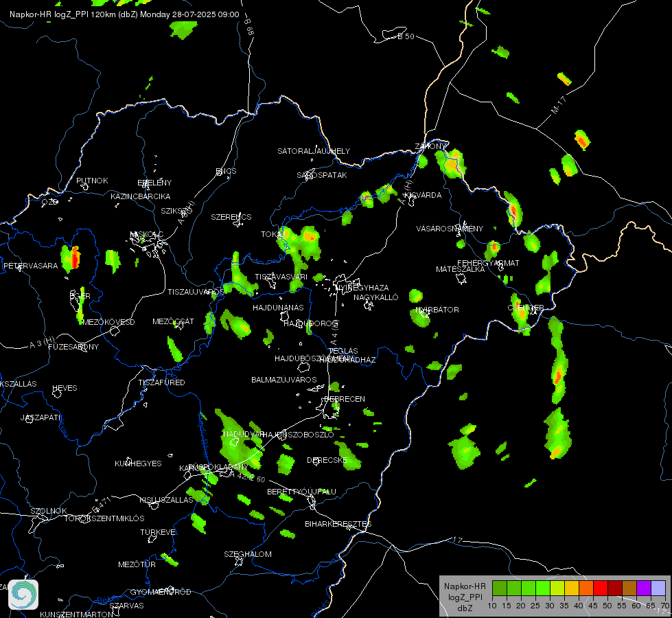
Task: Click the BALMAZÚJVÁROS city label
Action: click(x=284, y=380)
